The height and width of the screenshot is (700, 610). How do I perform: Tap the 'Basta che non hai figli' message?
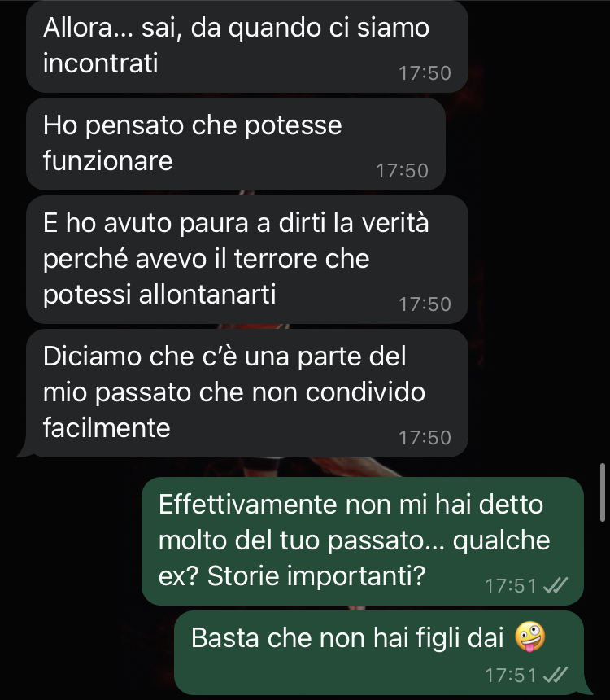click(x=379, y=653)
